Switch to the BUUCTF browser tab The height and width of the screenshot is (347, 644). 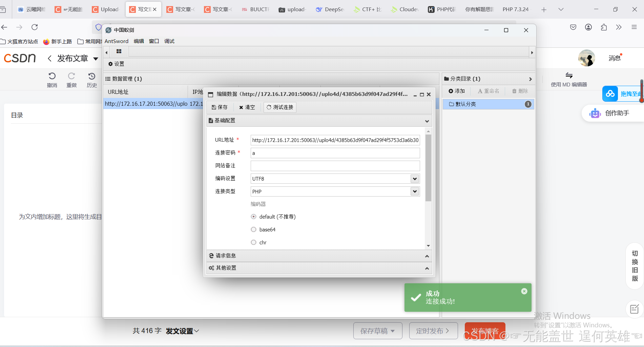point(255,9)
